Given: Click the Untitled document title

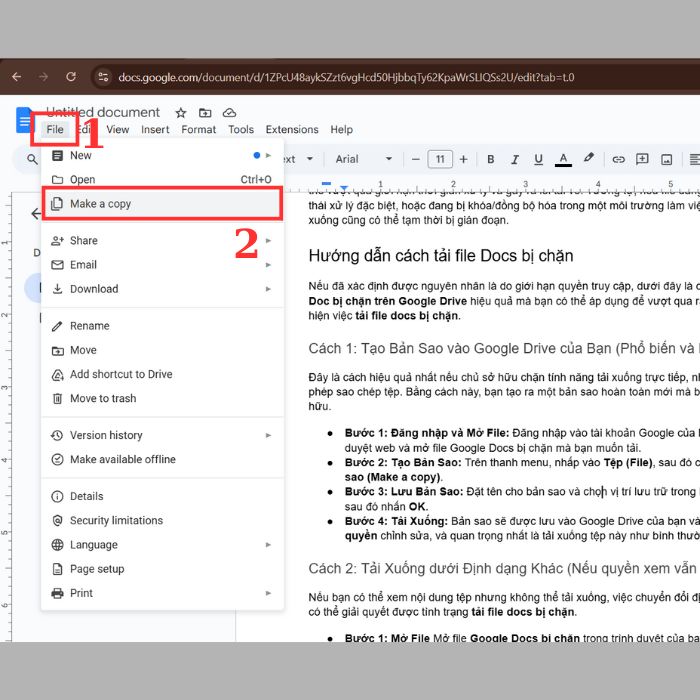Looking at the screenshot, I should pyautogui.click(x=103, y=112).
